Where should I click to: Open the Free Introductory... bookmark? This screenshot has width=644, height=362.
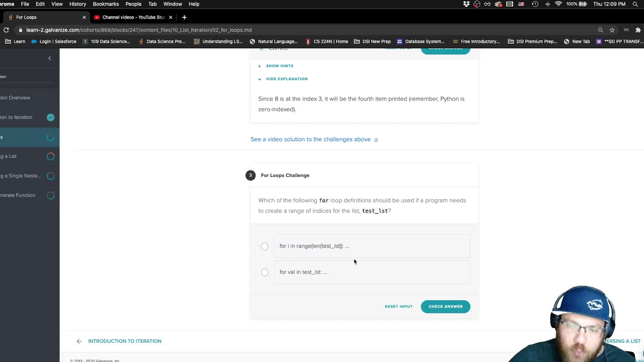point(476,41)
